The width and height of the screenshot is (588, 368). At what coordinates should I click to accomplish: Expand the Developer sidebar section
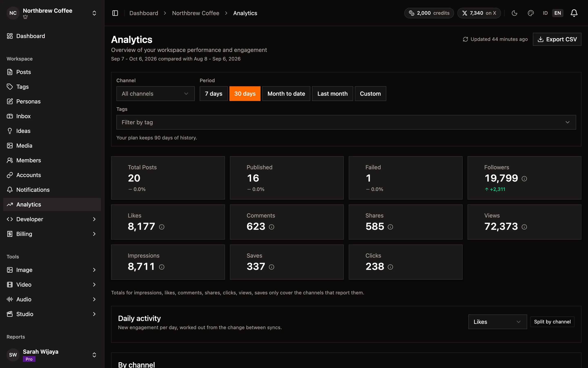pos(52,219)
